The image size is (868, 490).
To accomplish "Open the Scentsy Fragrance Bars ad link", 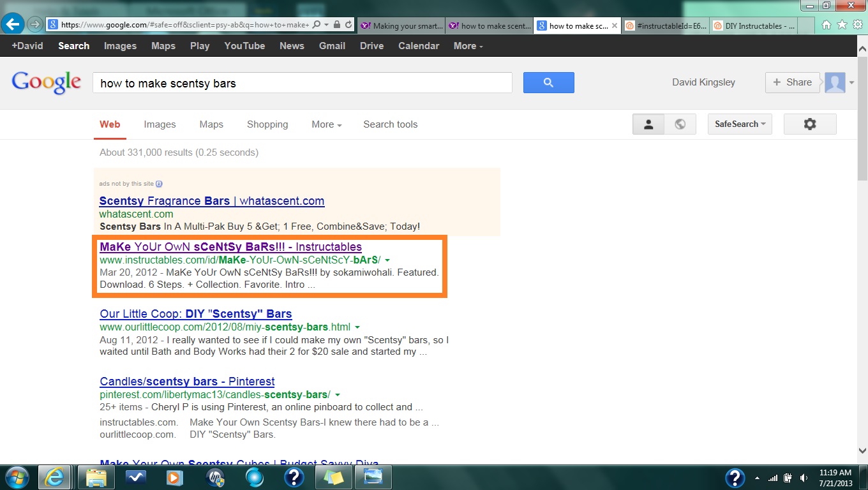I will 212,201.
